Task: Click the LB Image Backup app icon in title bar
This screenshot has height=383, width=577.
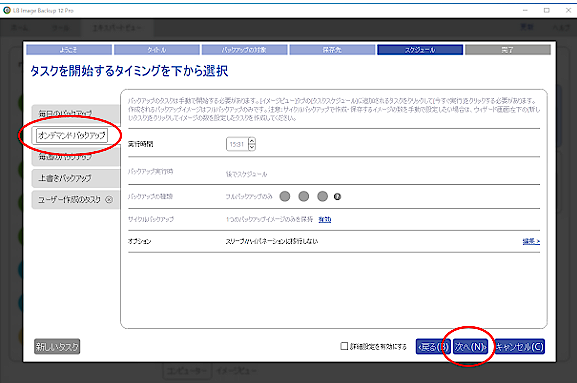Action: coord(7,10)
